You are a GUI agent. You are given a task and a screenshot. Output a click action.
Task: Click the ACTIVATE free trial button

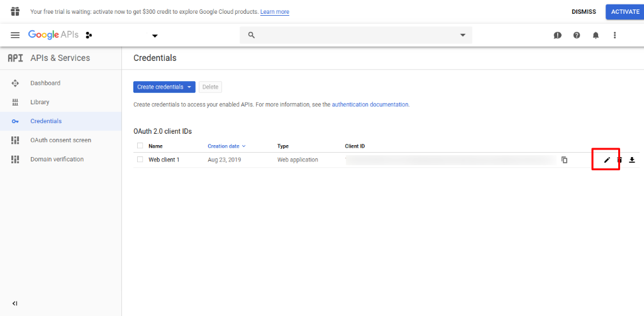pos(625,11)
